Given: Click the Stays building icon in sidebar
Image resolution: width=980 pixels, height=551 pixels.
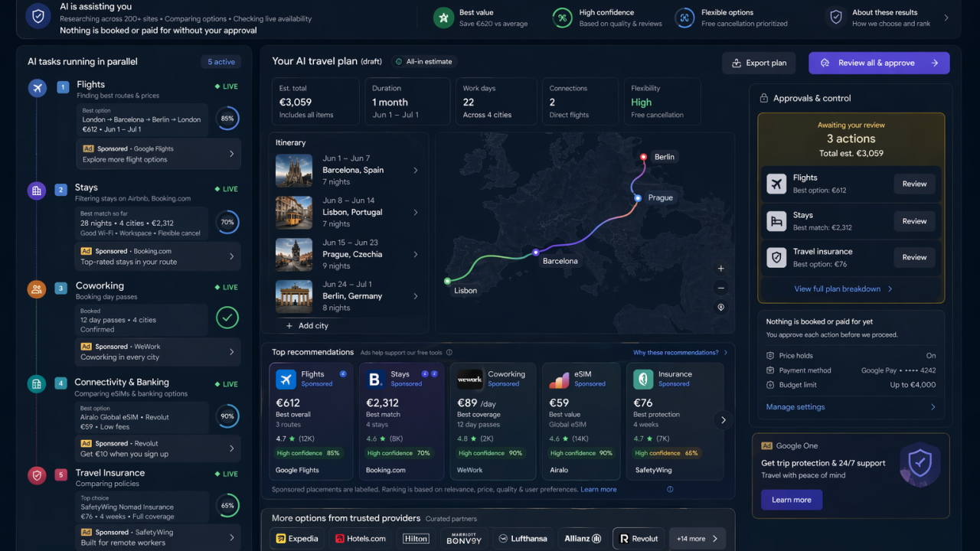Looking at the screenshot, I should tap(37, 191).
